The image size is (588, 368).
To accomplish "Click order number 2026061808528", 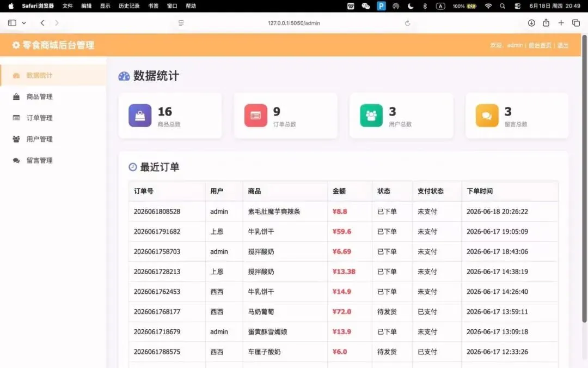I will tap(157, 212).
